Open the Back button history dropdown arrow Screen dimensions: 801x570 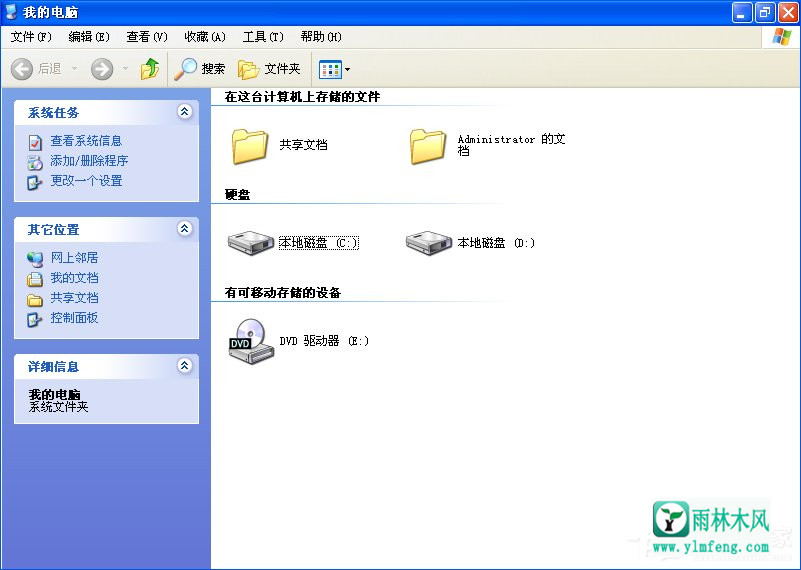pyautogui.click(x=74, y=68)
